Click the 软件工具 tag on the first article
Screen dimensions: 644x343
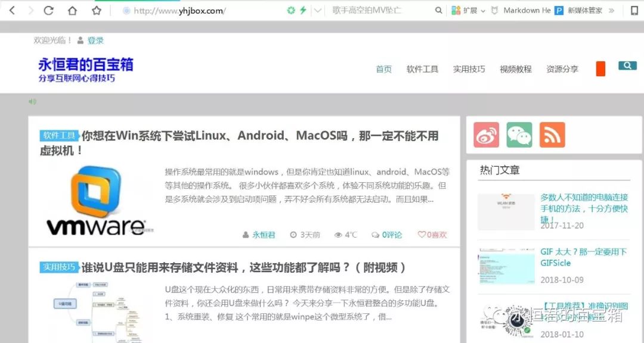[58, 135]
